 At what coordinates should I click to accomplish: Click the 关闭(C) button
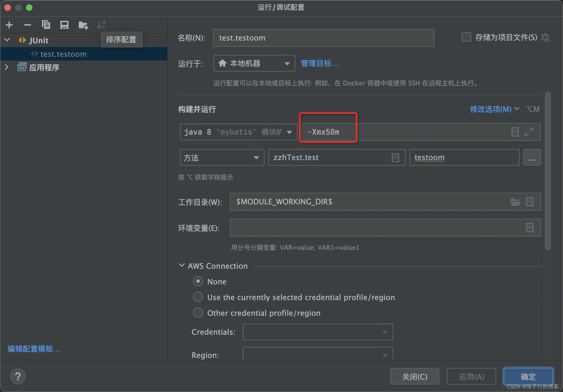click(414, 376)
